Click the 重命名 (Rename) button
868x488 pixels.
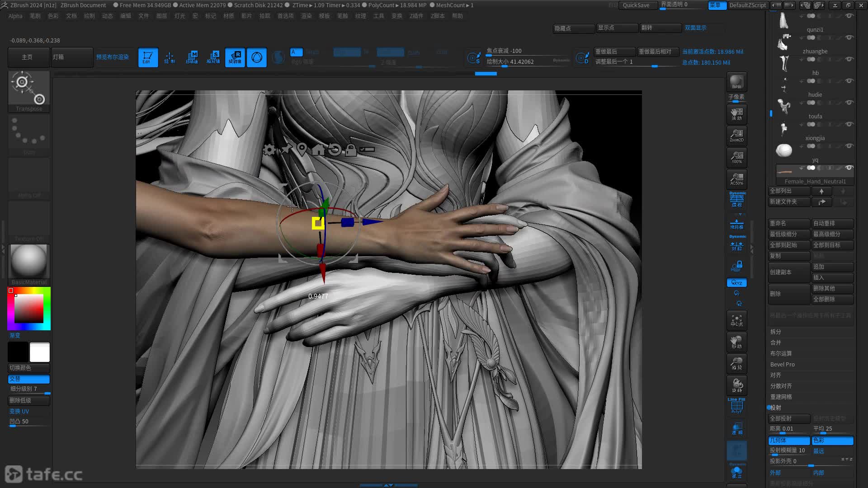(789, 223)
